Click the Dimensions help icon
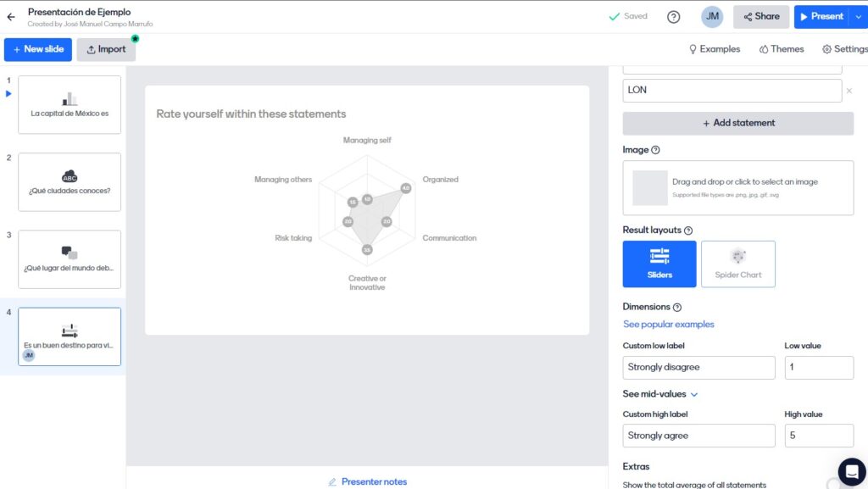The height and width of the screenshot is (489, 868). (677, 307)
